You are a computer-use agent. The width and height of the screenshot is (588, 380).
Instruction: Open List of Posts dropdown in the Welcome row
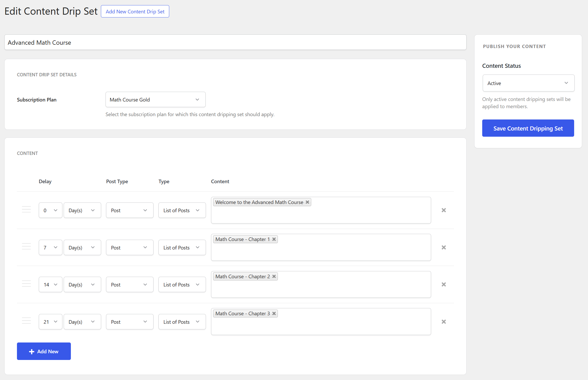click(182, 210)
